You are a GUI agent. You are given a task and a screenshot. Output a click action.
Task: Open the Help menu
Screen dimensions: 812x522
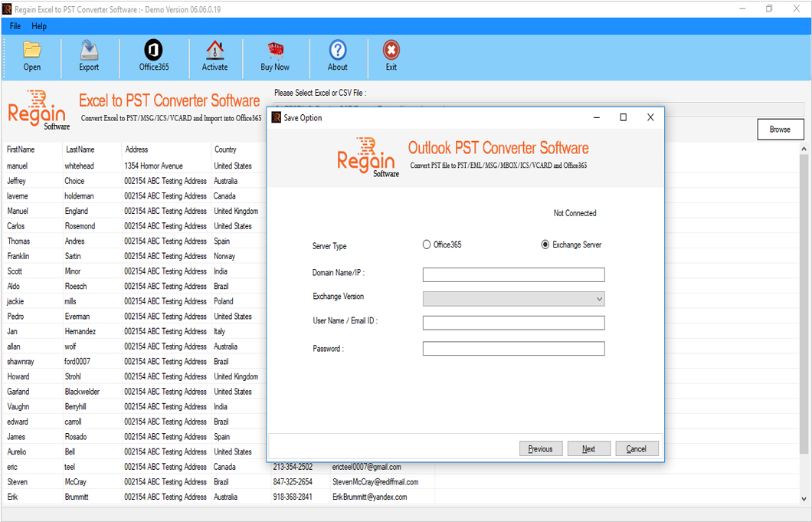coord(39,25)
